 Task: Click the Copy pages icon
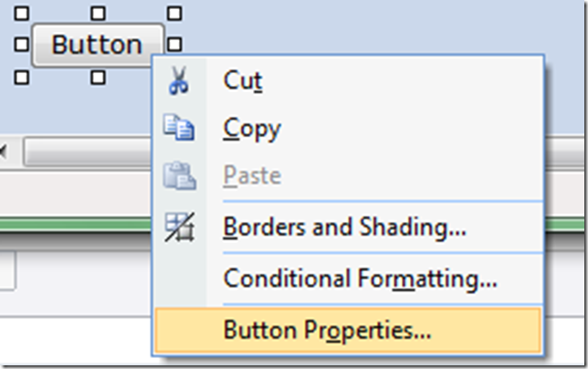(178, 129)
